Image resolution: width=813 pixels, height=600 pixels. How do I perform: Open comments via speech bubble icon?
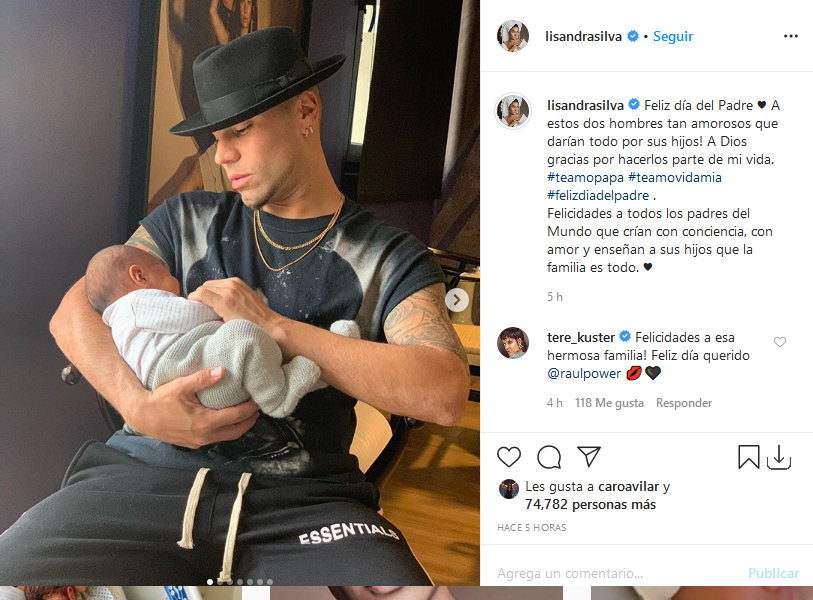[x=549, y=457]
